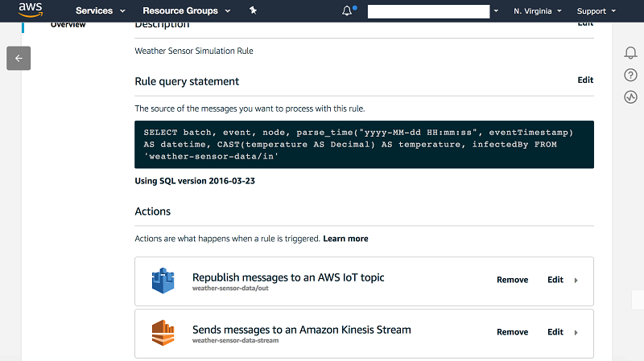The image size is (644, 361).
Task: Open the N. Virginia region selector
Action: (x=539, y=11)
